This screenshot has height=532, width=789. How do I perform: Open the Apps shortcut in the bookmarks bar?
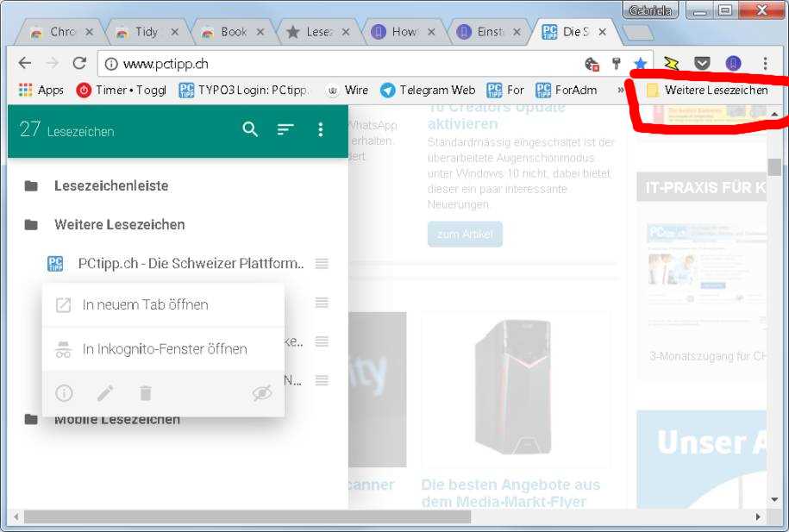coord(41,90)
